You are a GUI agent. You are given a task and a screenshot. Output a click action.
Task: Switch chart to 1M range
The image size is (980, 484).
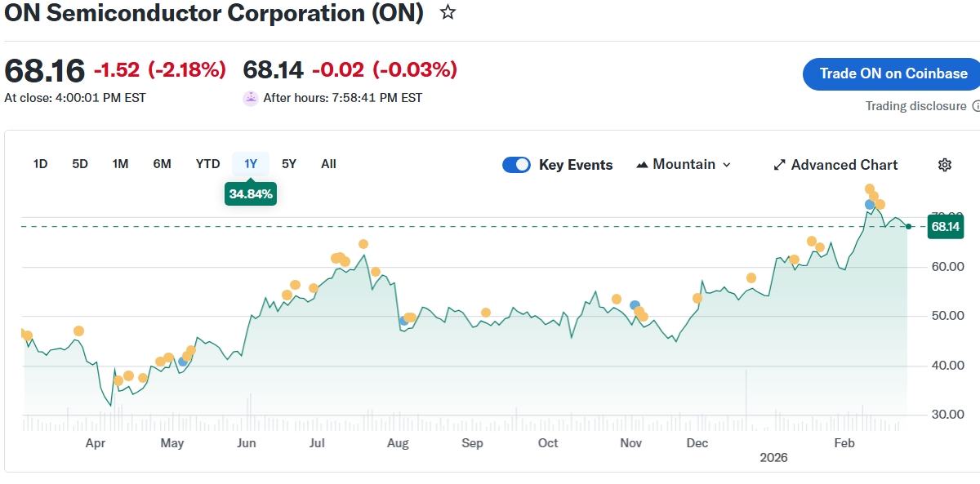120,164
